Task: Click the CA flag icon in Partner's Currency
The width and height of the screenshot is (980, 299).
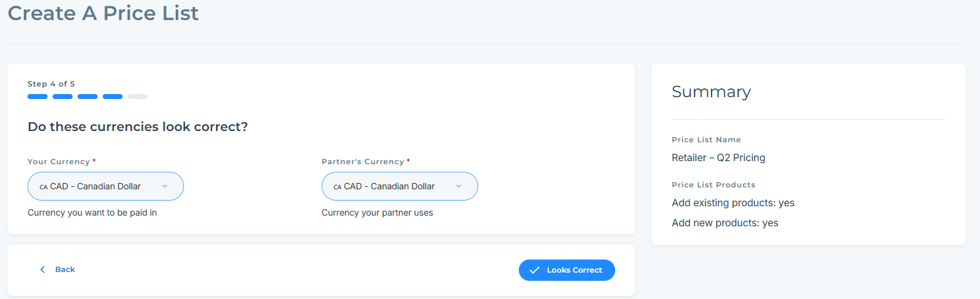Action: tap(337, 187)
